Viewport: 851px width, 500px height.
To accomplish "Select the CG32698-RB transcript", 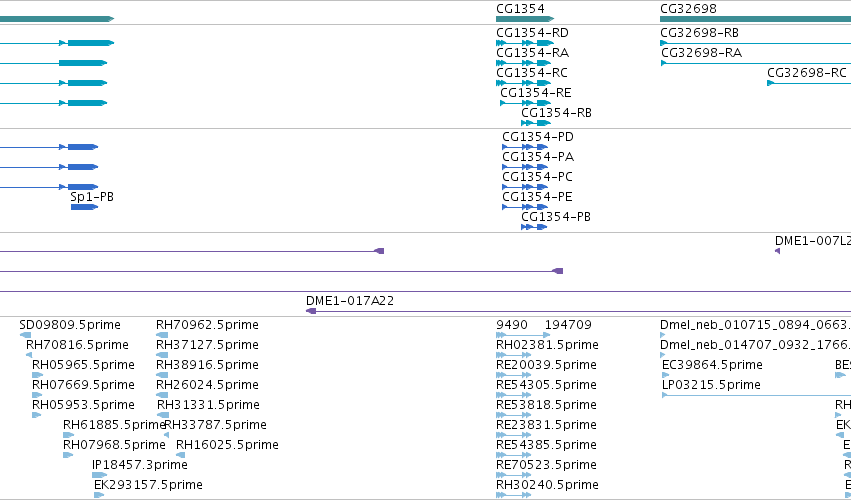I will point(755,43).
